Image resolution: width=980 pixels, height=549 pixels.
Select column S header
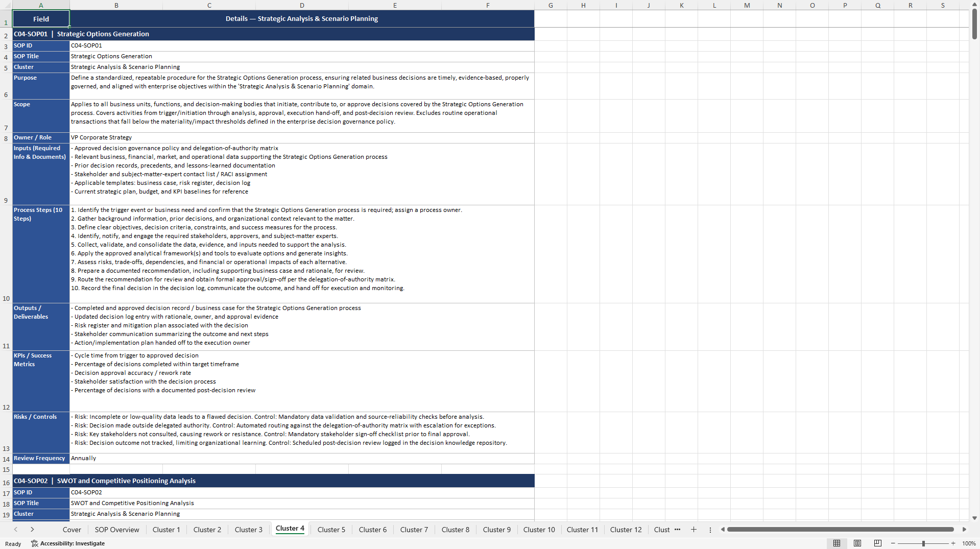click(x=943, y=5)
